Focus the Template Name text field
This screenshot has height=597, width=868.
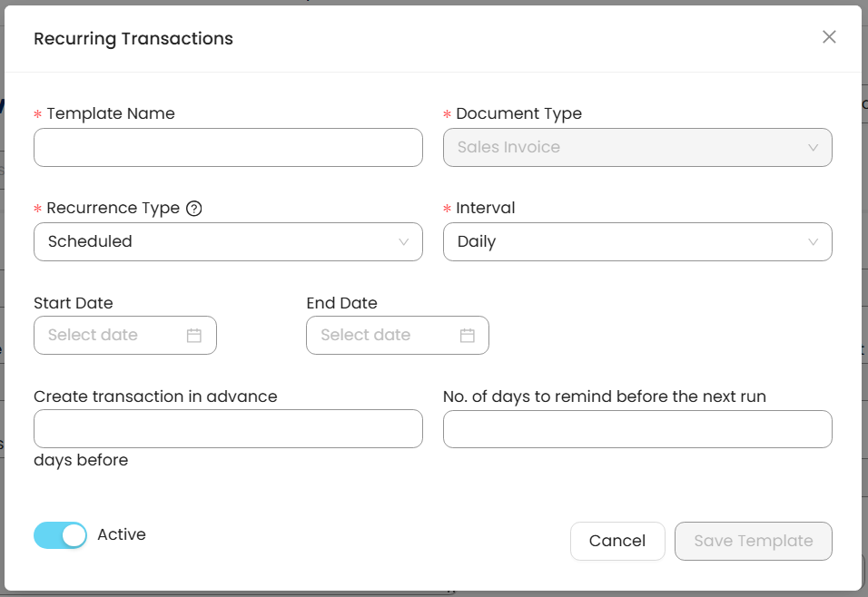[x=228, y=148]
